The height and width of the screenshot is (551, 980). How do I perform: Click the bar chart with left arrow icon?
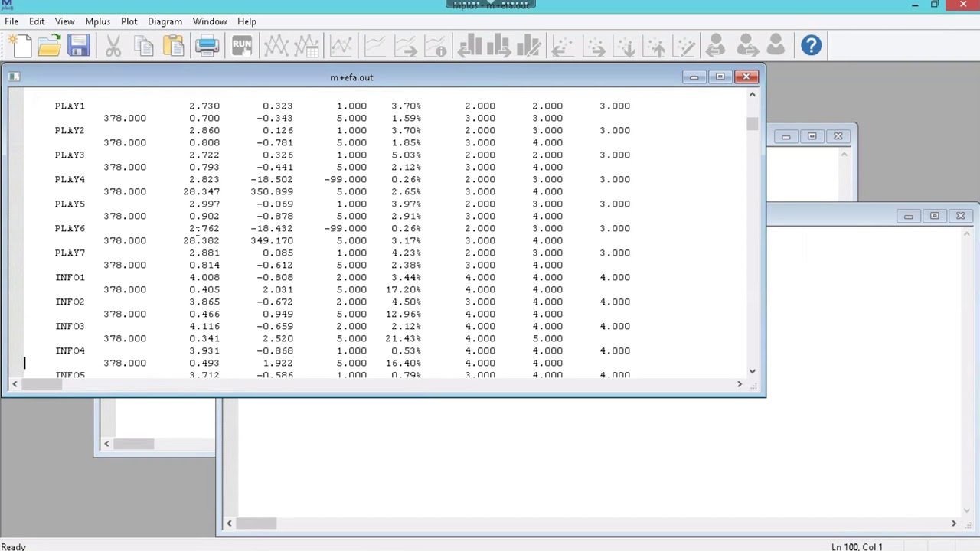pyautogui.click(x=469, y=46)
